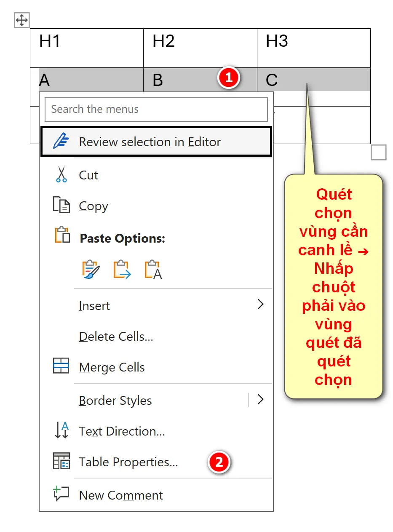Click the Table Properties icon
The image size is (393, 532).
click(x=61, y=462)
